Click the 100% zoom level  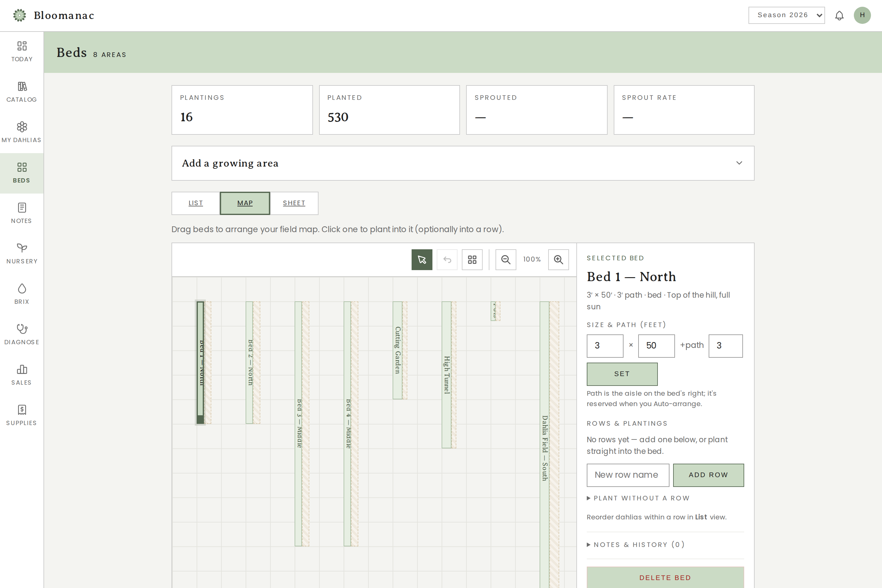532,259
